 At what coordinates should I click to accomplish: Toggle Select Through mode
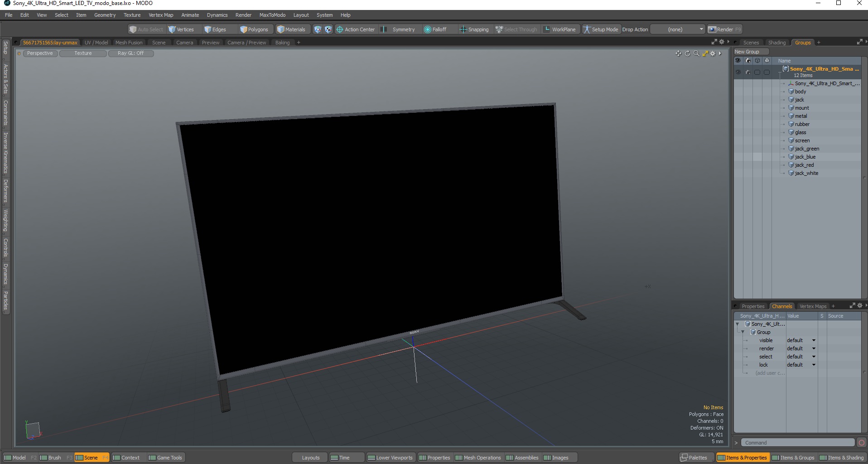[516, 29]
